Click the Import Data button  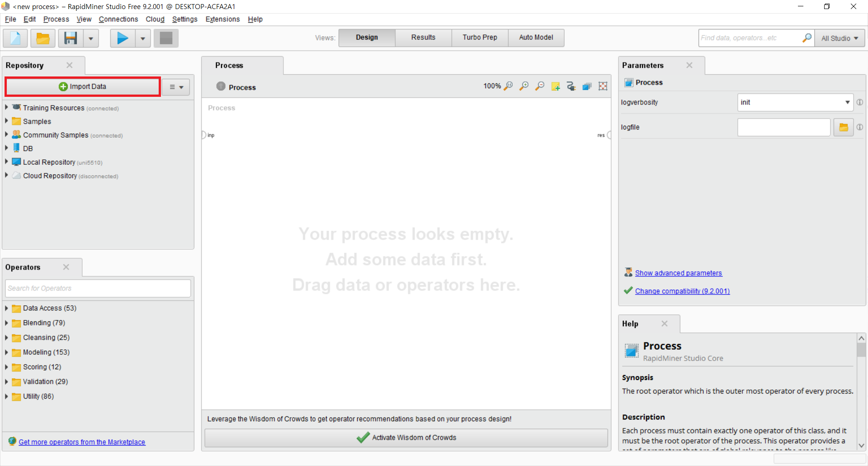[83, 86]
